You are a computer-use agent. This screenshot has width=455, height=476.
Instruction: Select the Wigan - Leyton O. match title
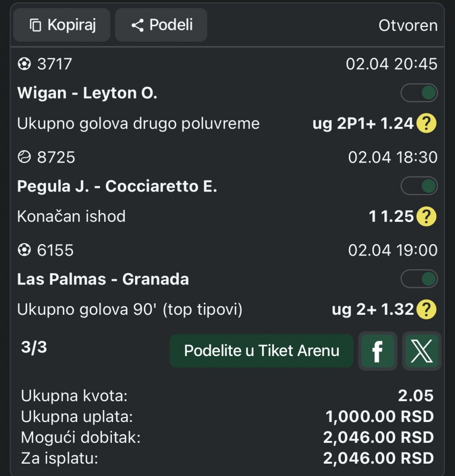point(87,93)
